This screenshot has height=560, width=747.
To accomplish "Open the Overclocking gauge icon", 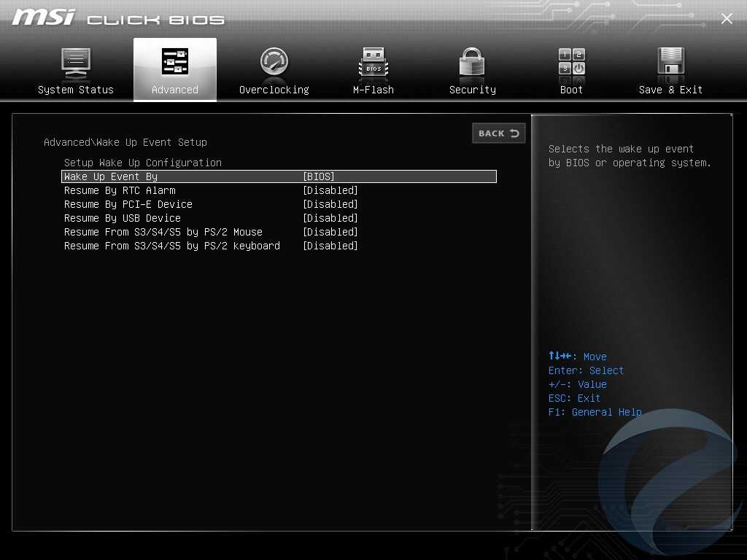I will pyautogui.click(x=274, y=63).
